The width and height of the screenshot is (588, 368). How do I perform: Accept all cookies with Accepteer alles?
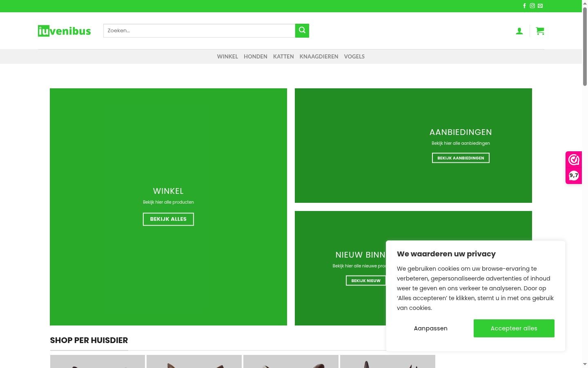[x=514, y=328]
